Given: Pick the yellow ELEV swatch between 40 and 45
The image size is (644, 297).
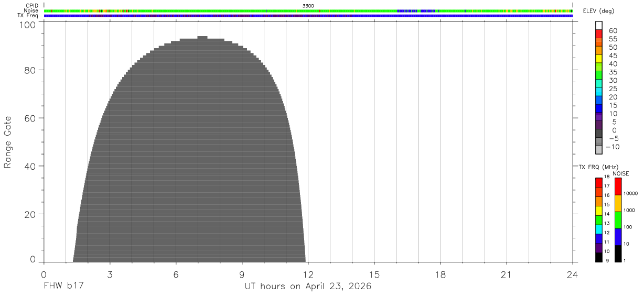Looking at the screenshot, I should tap(598, 59).
